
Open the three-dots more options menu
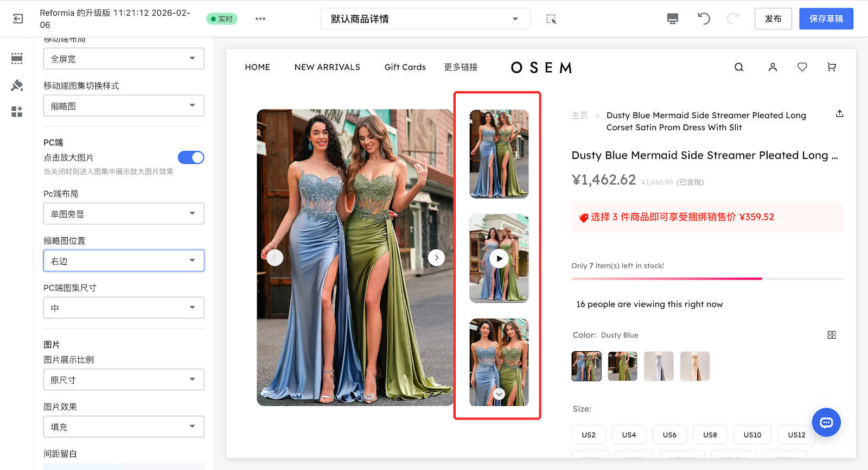point(260,19)
